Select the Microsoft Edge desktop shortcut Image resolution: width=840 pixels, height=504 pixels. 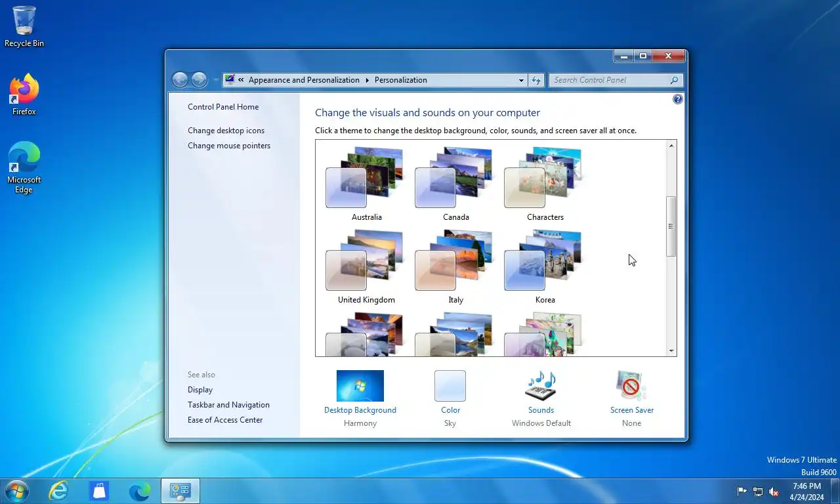[x=24, y=167]
